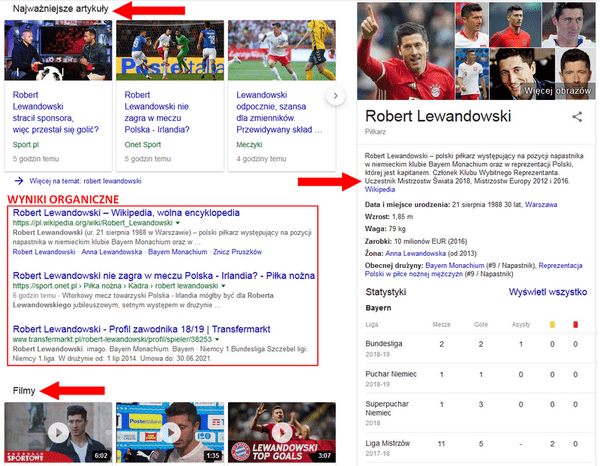The image size is (600, 466).
Task: Click 'Waga: 79 kg' text
Action: tap(385, 229)
